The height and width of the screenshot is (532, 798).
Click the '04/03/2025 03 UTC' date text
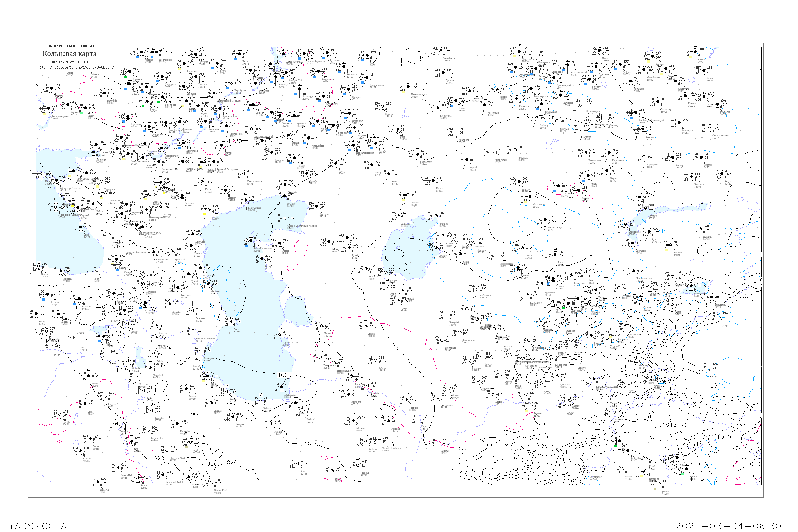[70, 62]
